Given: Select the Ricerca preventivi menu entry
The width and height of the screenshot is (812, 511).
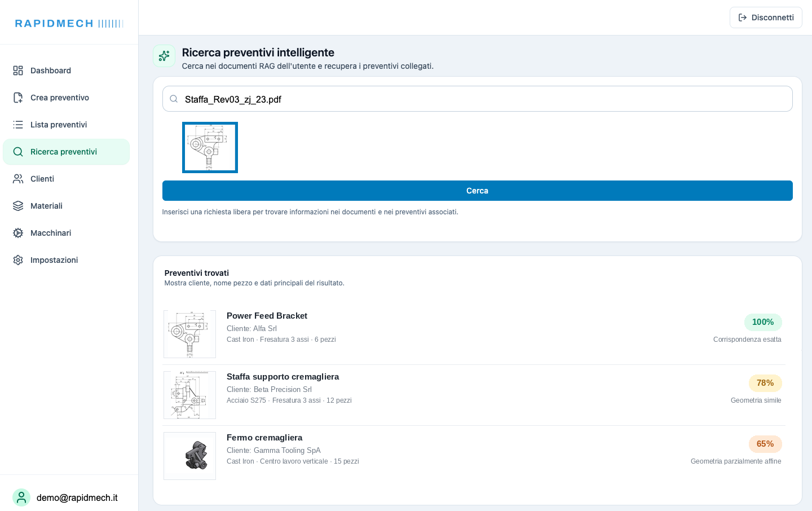Looking at the screenshot, I should pyautogui.click(x=67, y=152).
